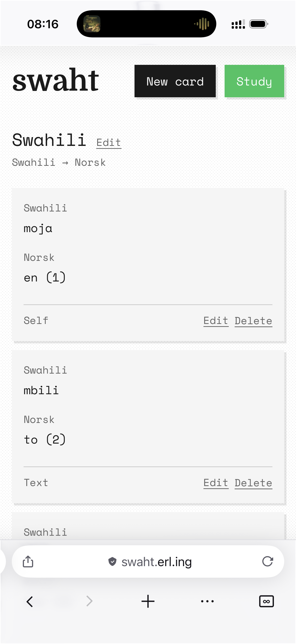The height and width of the screenshot is (644, 296).
Task: Open the tab overview icon
Action: point(266,601)
